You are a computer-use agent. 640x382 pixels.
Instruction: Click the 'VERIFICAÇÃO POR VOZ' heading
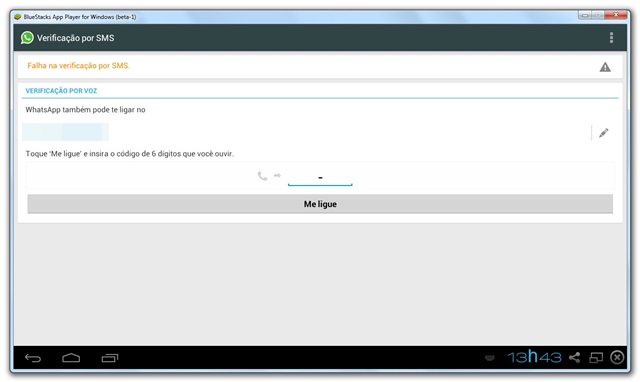coord(61,91)
